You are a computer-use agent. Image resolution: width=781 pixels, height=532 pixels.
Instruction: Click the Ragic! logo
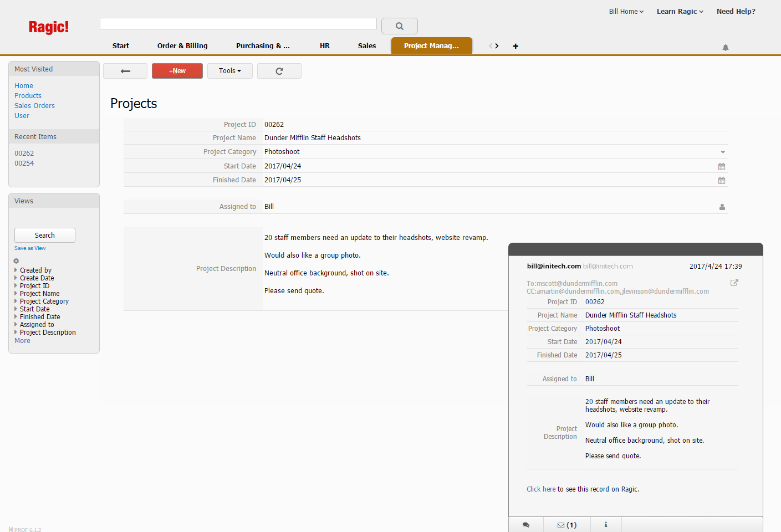pos(49,27)
